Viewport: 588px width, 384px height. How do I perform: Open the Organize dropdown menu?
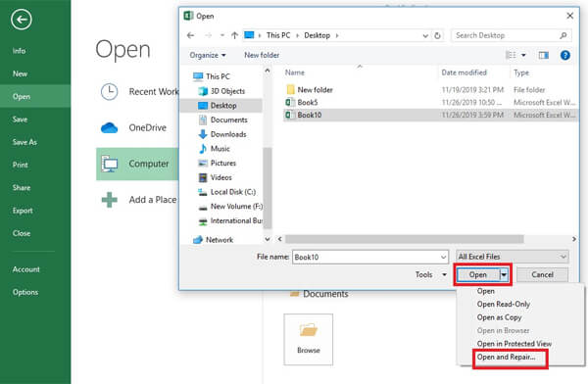tap(208, 55)
